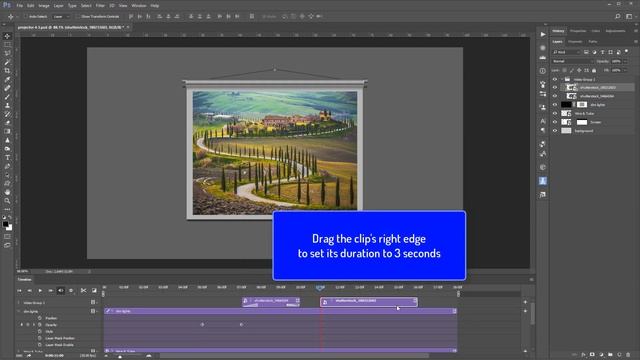Viewport: 640px width, 360px height.
Task: Open the Window menu
Action: point(139,6)
